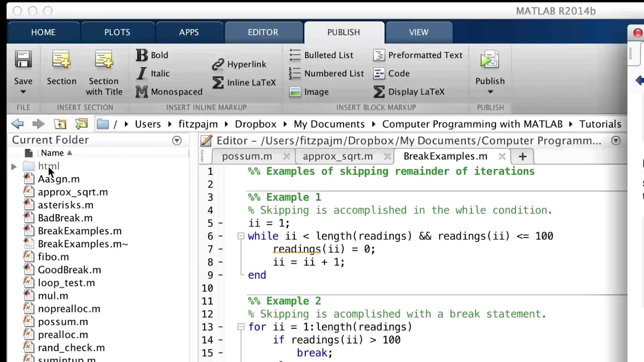Screen dimensions: 644x362
Task: Open Current Folder panel actions menu
Action: click(177, 141)
